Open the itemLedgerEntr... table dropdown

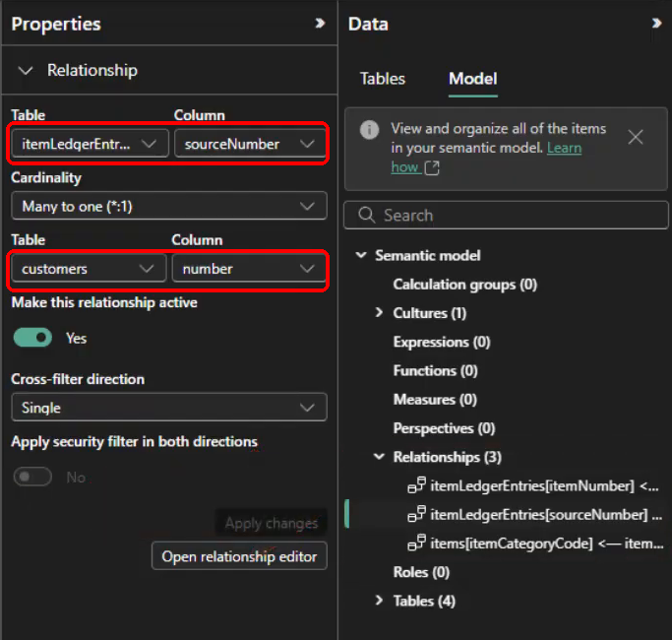(x=90, y=144)
